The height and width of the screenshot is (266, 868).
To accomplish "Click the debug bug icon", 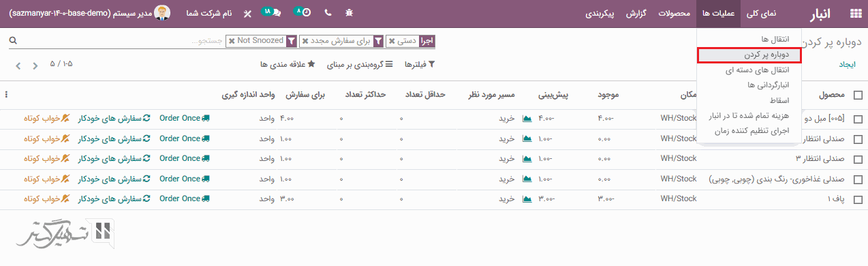I will (350, 13).
